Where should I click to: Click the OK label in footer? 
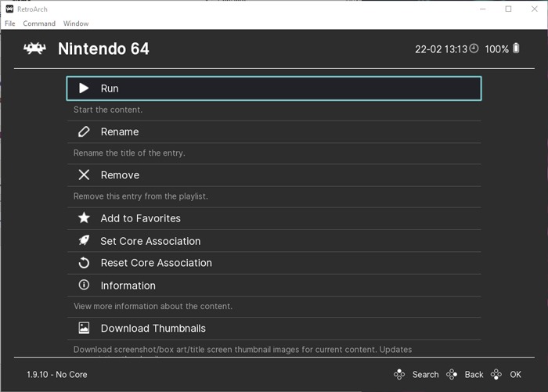pos(515,374)
